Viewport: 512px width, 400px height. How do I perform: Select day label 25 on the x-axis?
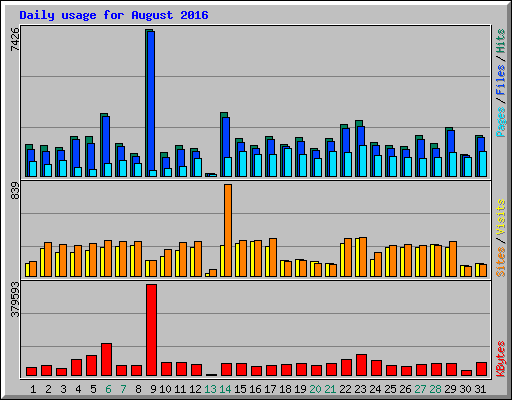point(390,389)
